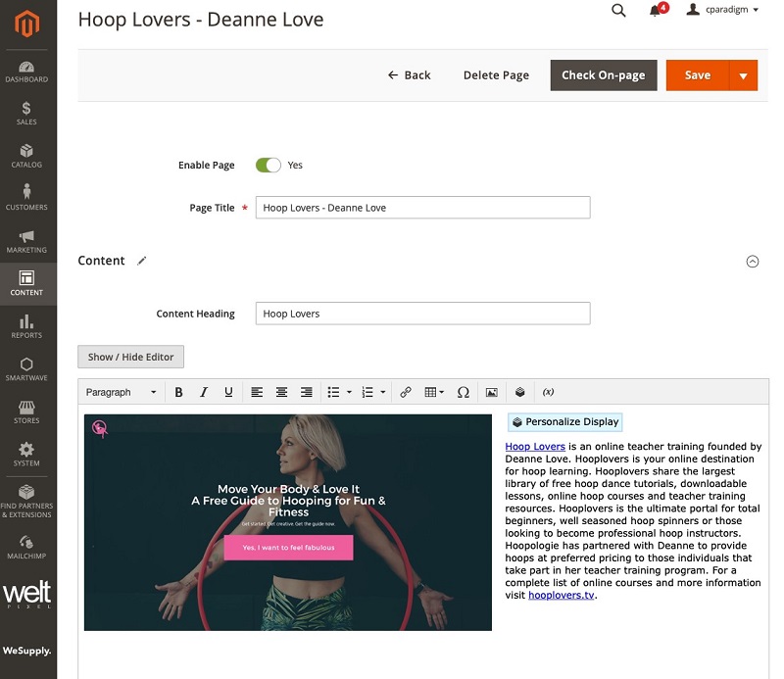Collapse the Content section
The width and height of the screenshot is (784, 679).
753,261
